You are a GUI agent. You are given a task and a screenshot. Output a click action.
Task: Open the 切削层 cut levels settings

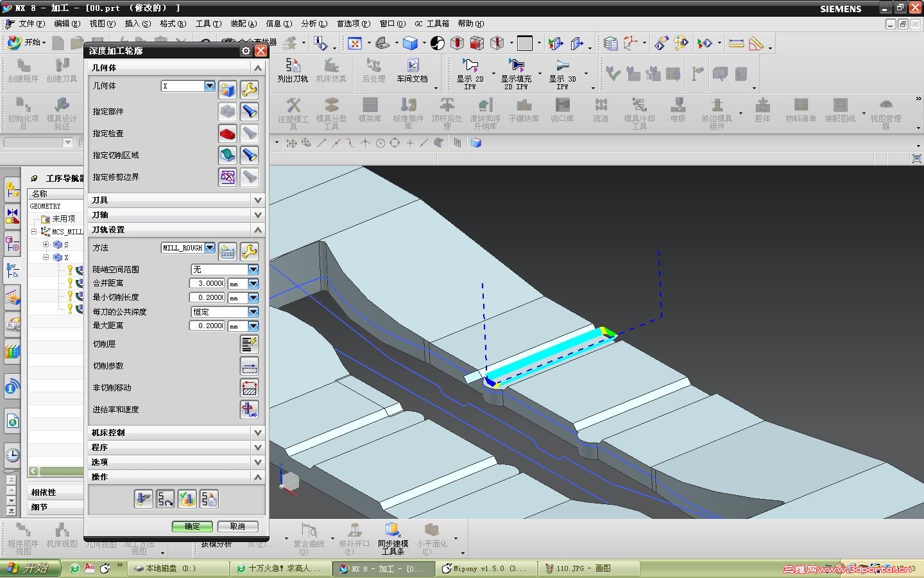[249, 344]
